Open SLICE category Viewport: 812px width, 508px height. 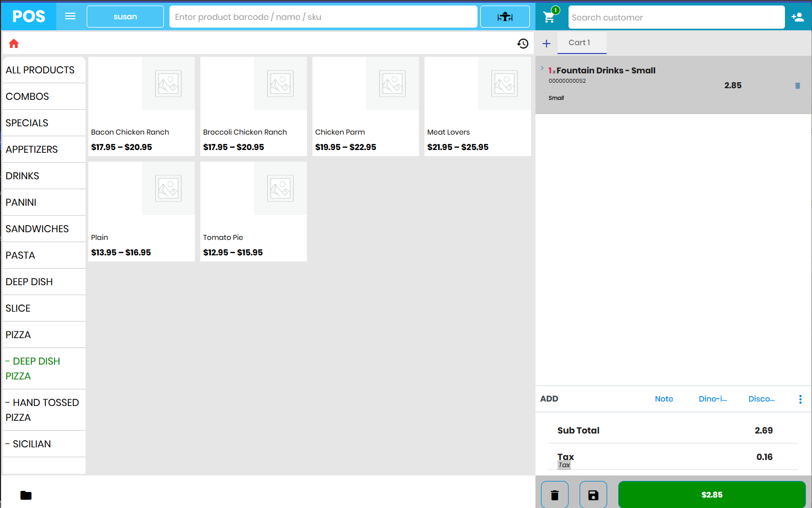[44, 308]
